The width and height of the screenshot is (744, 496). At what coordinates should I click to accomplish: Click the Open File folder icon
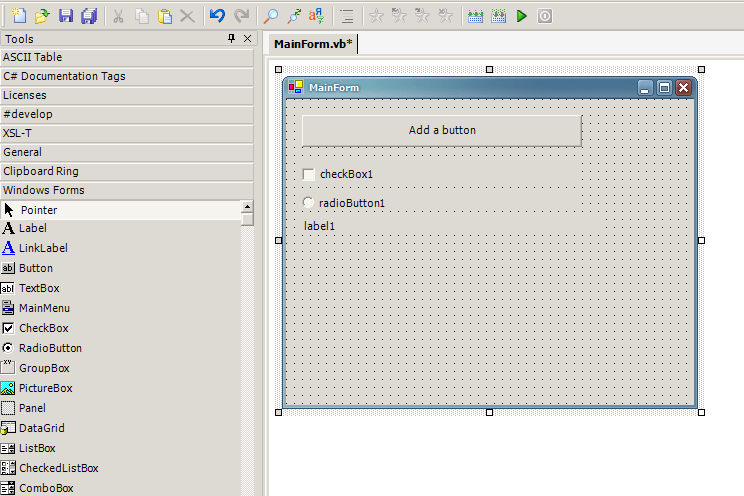(42, 16)
